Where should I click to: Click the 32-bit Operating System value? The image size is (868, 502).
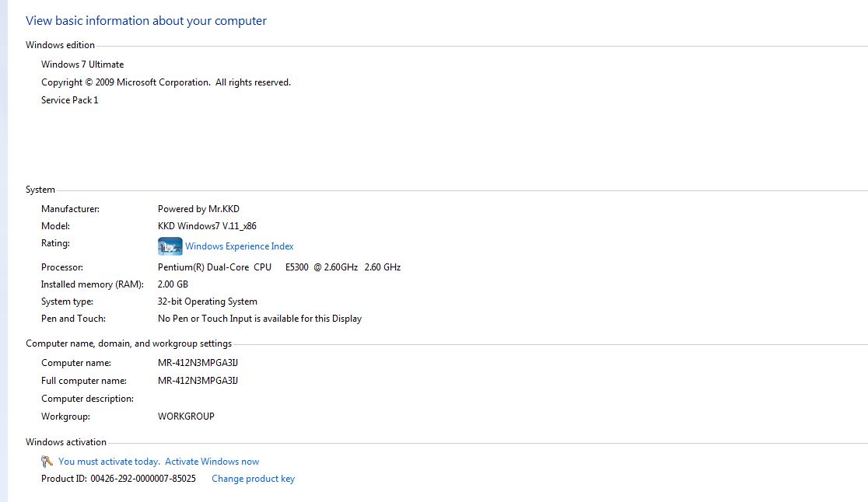(208, 302)
